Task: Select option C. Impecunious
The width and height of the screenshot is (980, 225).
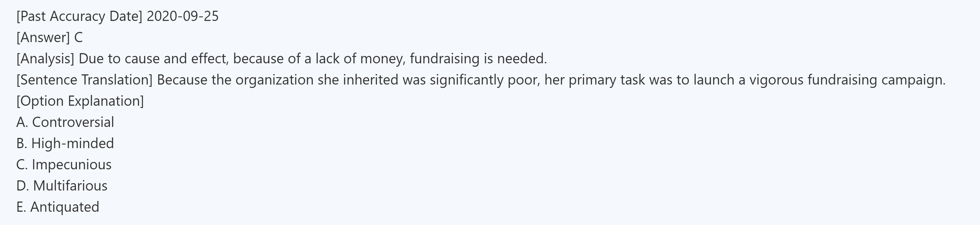Action: 64,165
